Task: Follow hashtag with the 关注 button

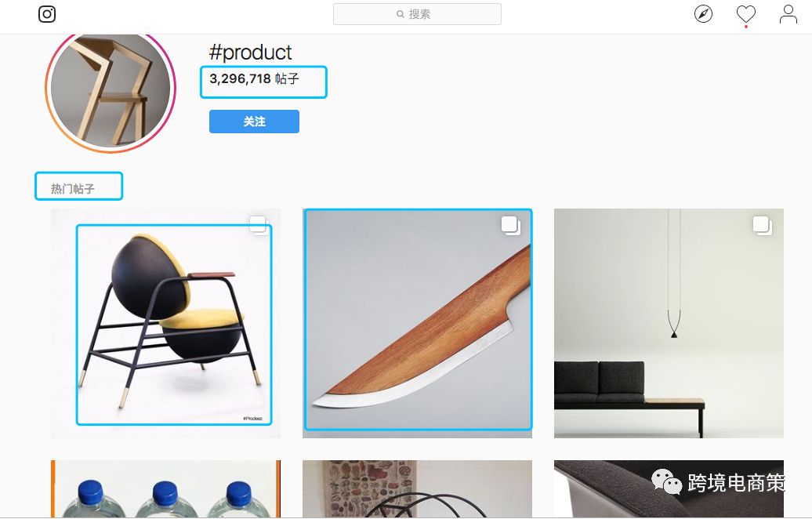Action: point(254,122)
